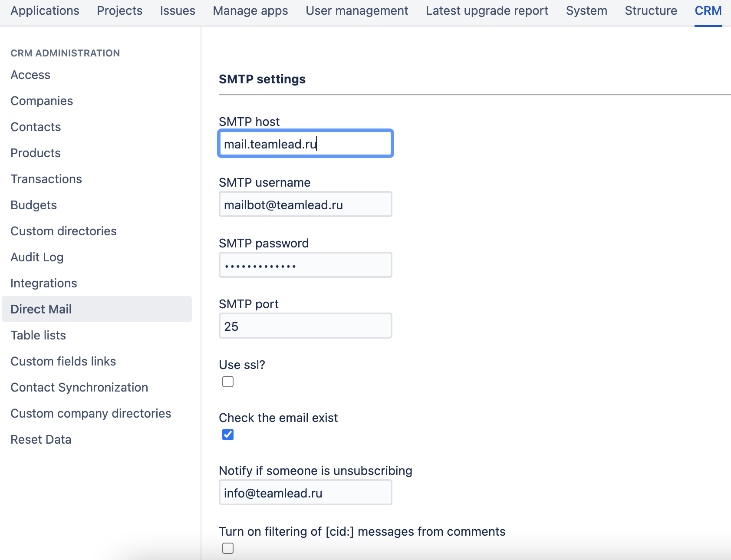Focus the SMTP username field
Image resolution: width=731 pixels, height=560 pixels.
click(305, 204)
